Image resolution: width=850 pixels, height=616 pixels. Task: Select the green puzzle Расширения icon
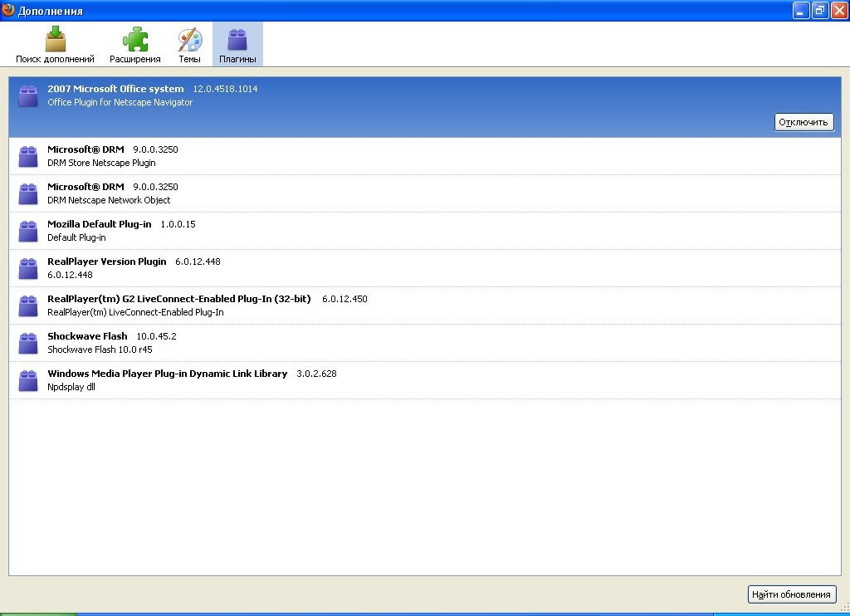coord(135,39)
